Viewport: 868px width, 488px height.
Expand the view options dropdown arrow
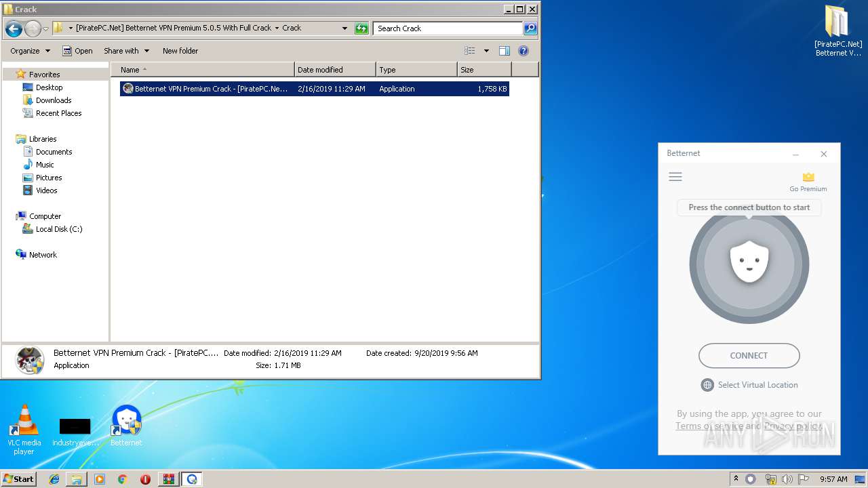pos(486,51)
